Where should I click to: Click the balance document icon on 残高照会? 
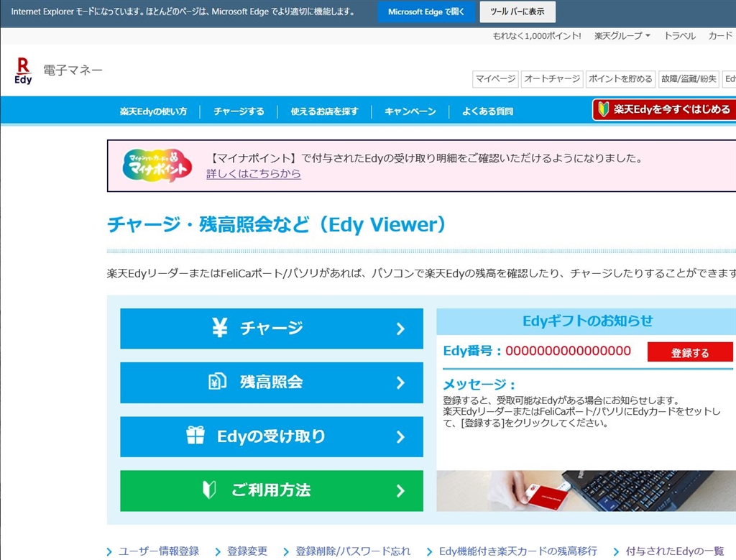tap(217, 382)
